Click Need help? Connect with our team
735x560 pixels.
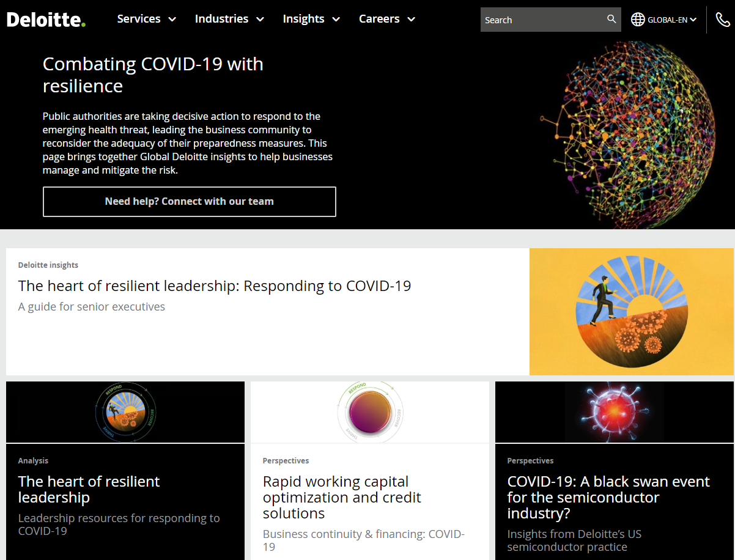[x=190, y=202]
